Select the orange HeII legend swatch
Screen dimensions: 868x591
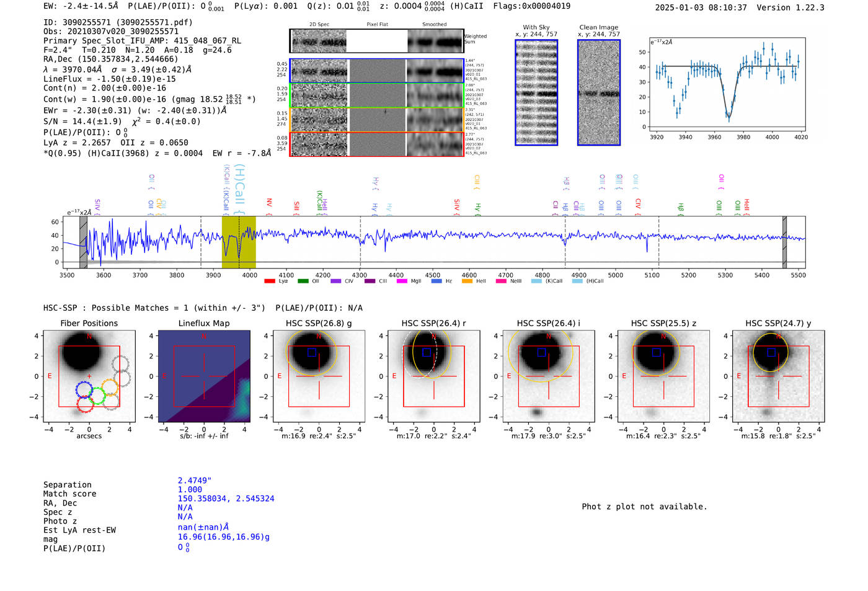coord(467,281)
